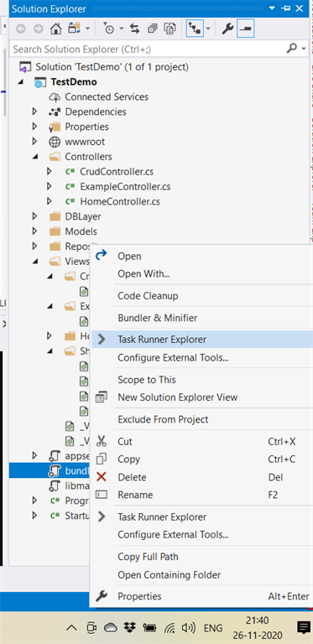
Task: Collapse the TestDemo project arrow
Action: coord(20,82)
